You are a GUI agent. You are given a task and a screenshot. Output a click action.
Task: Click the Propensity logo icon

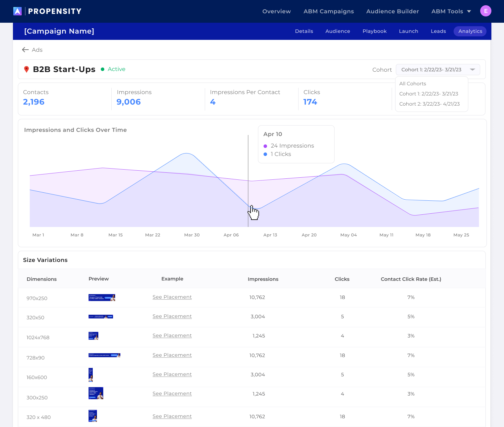coord(17,11)
